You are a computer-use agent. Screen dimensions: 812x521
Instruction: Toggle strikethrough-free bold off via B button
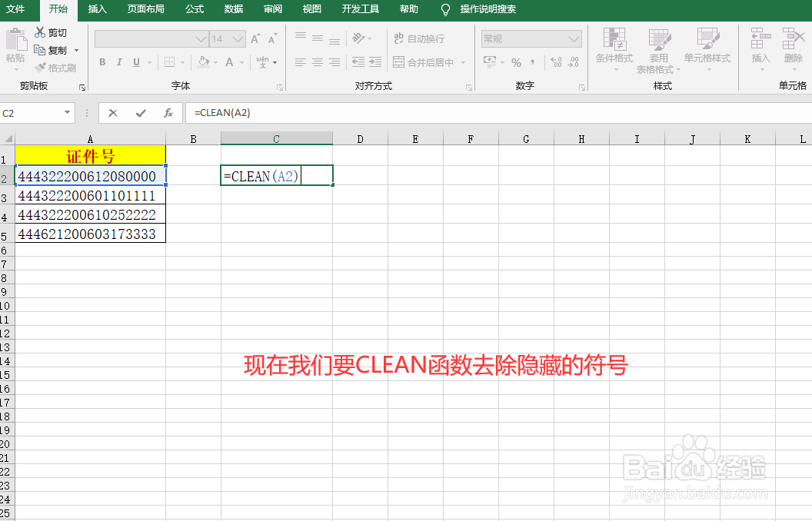click(102, 62)
